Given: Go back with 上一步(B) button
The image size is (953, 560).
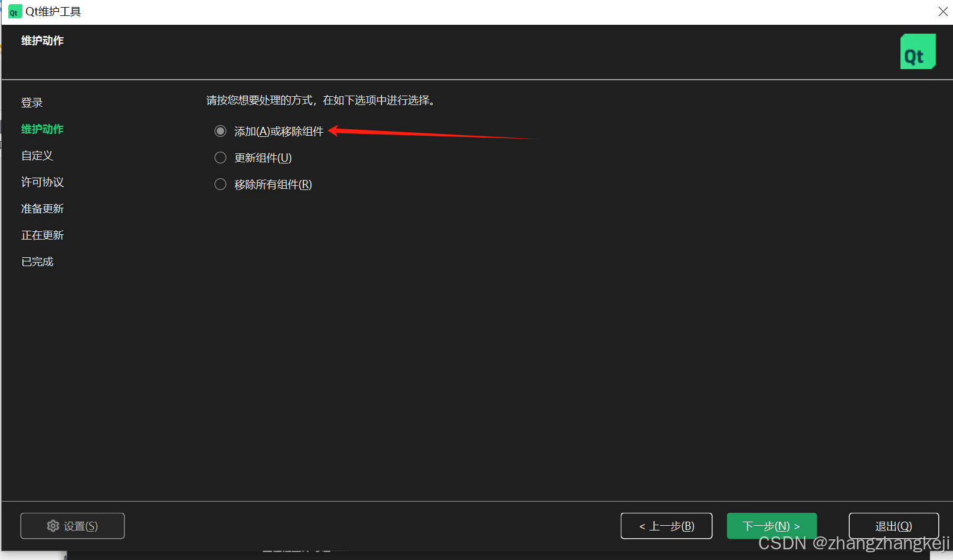Looking at the screenshot, I should tap(666, 526).
